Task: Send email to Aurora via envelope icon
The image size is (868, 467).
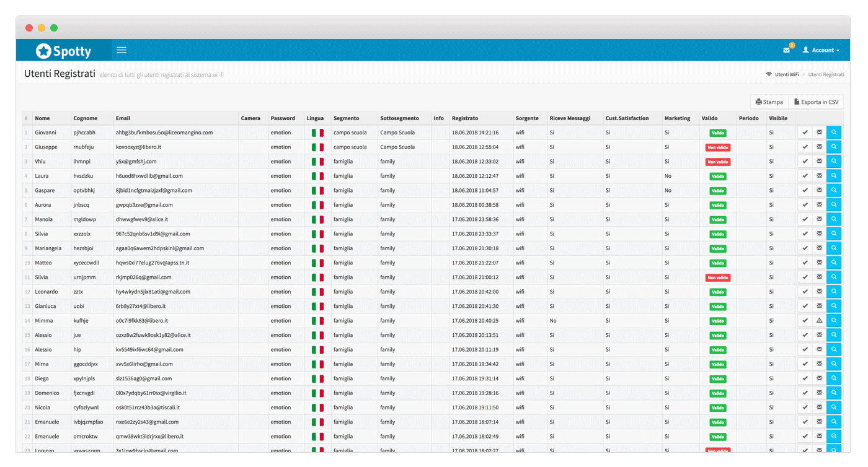Action: [x=819, y=205]
